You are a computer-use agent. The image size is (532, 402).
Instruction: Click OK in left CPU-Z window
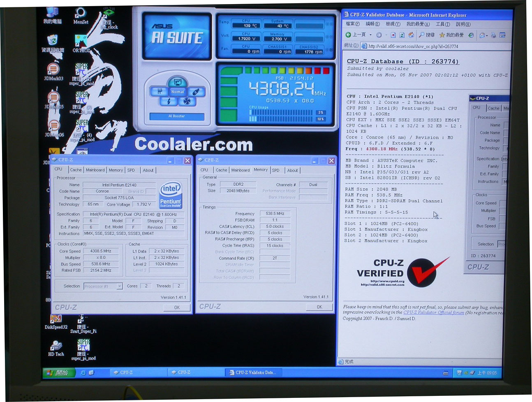coord(177,307)
